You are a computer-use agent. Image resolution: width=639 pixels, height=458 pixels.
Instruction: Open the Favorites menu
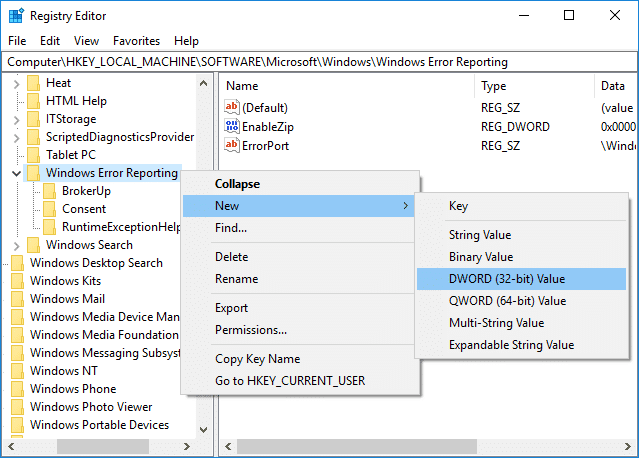[x=137, y=41]
